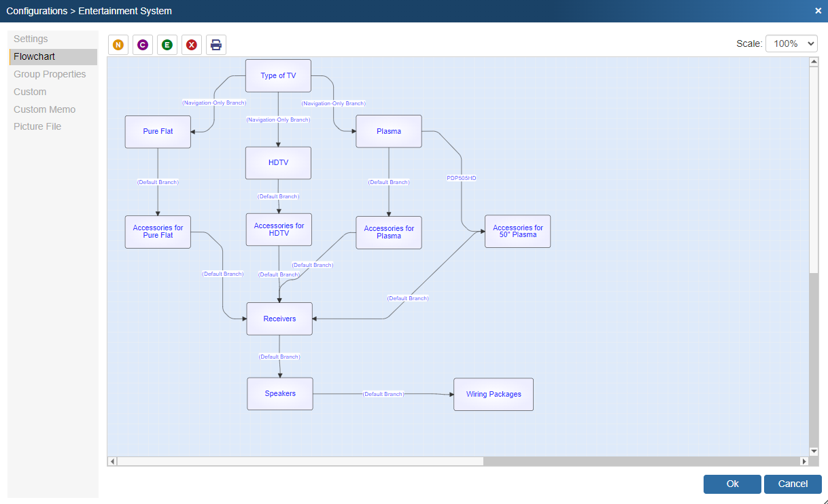Click the purple C toolbar icon
Image resolution: width=828 pixels, height=504 pixels.
click(x=143, y=45)
